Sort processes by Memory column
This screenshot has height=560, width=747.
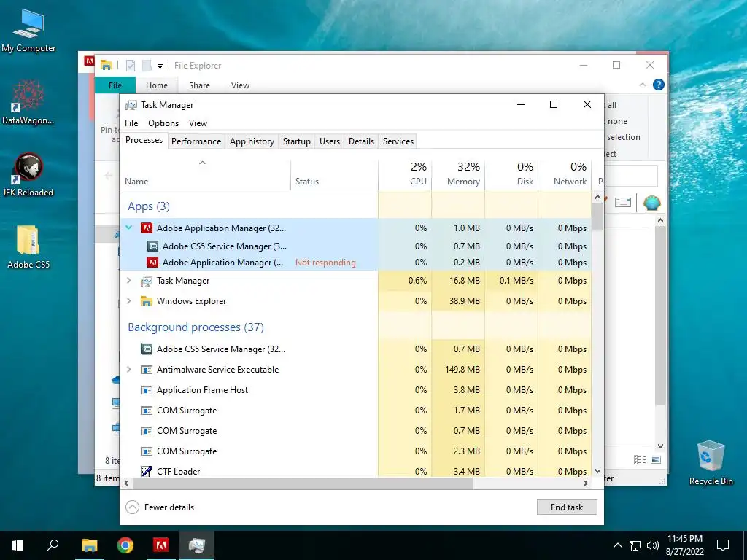(458, 174)
